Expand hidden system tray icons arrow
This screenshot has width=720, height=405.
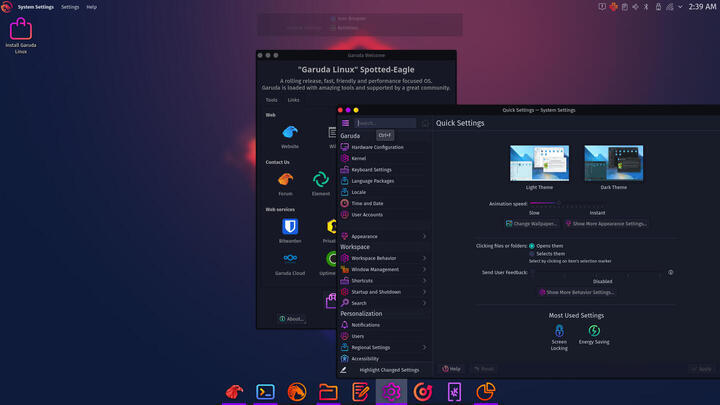click(681, 7)
